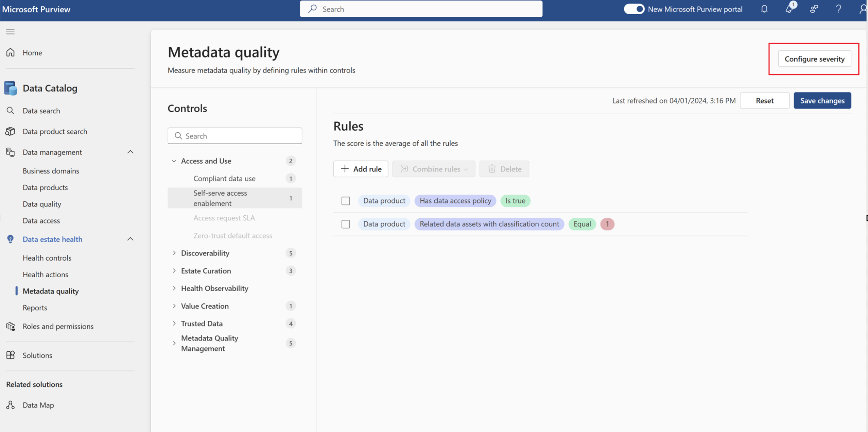Click the Data product search icon
The width and height of the screenshot is (868, 432).
click(x=11, y=131)
